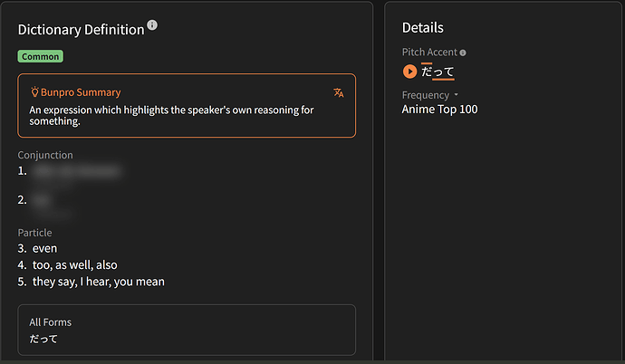Reveal the blurred first conjunction definition

coord(76,170)
